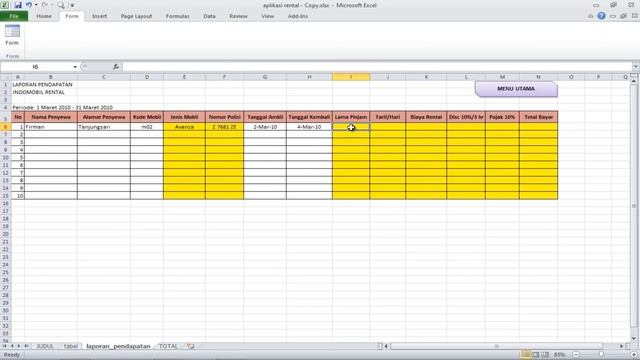640x360 pixels.
Task: Switch to the Home ribbon tab
Action: (44, 16)
